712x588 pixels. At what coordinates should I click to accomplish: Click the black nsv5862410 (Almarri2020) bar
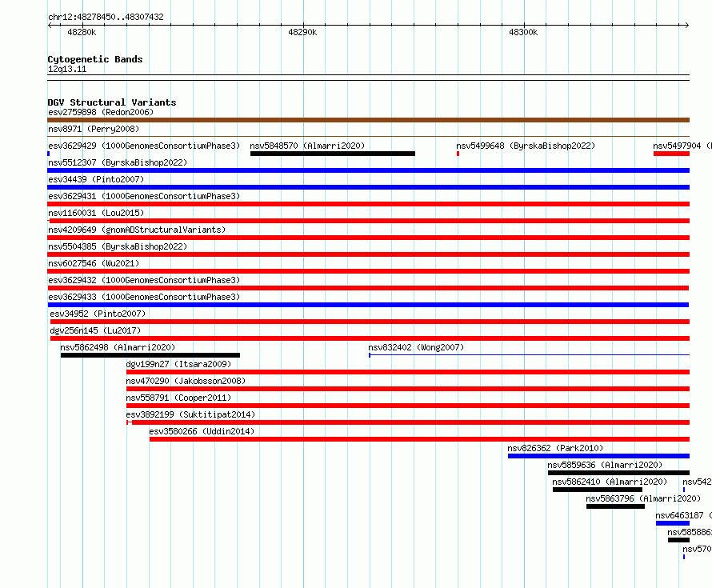coord(598,490)
